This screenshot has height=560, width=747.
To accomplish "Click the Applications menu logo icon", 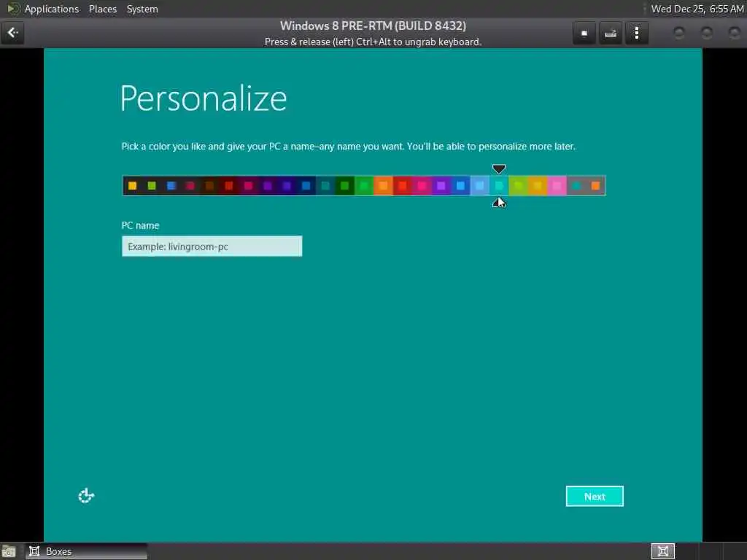I will coord(13,9).
